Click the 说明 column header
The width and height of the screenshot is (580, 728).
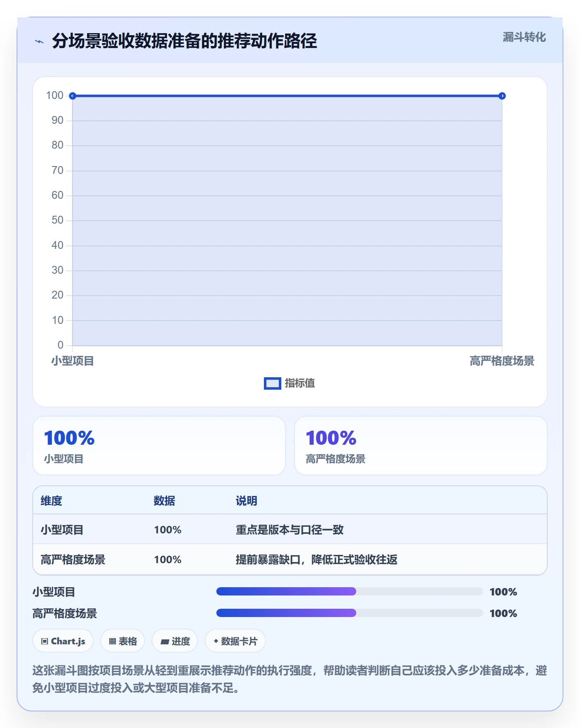tap(247, 501)
